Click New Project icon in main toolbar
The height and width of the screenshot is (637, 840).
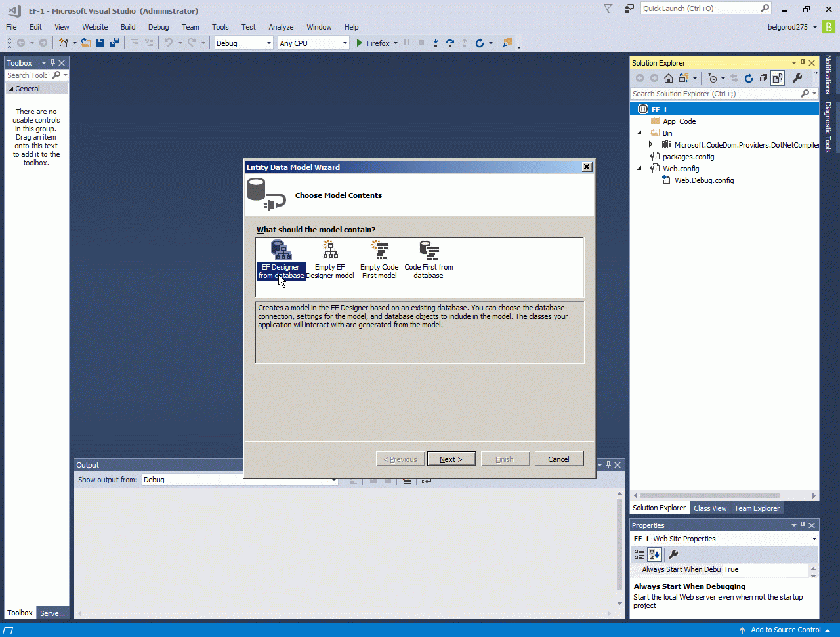tap(63, 43)
